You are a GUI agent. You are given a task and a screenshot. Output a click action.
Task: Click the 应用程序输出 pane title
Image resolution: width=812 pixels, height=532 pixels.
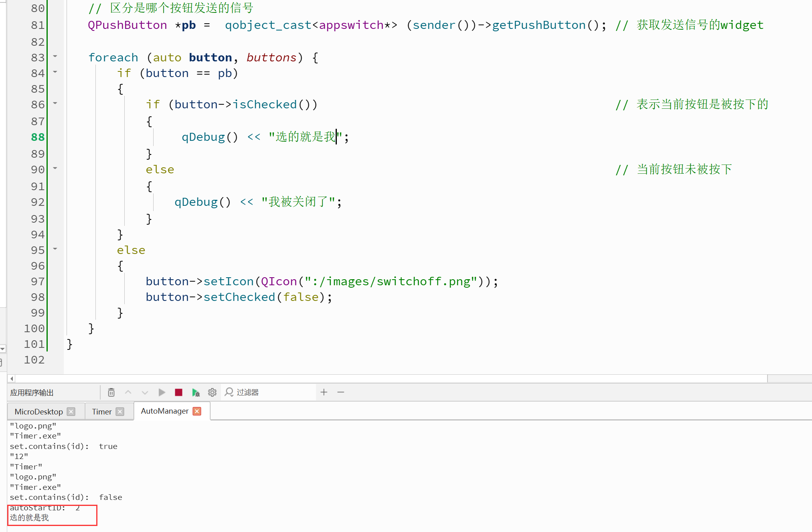[32, 392]
